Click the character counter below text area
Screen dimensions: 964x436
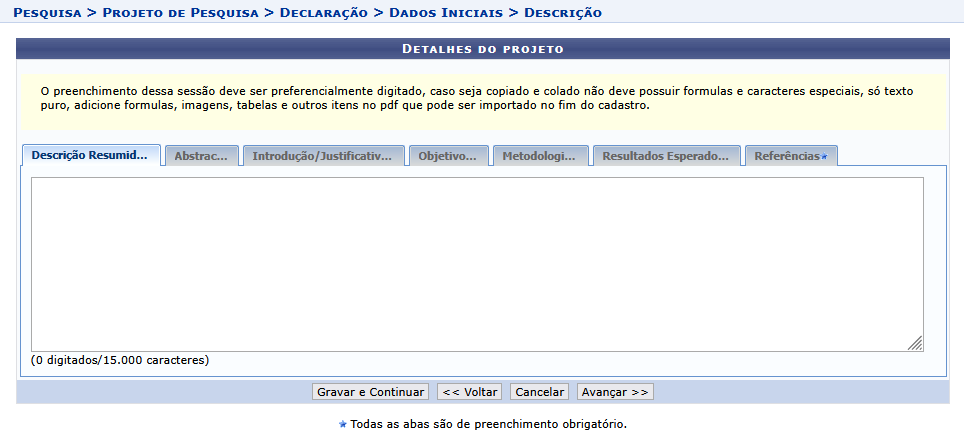point(120,359)
